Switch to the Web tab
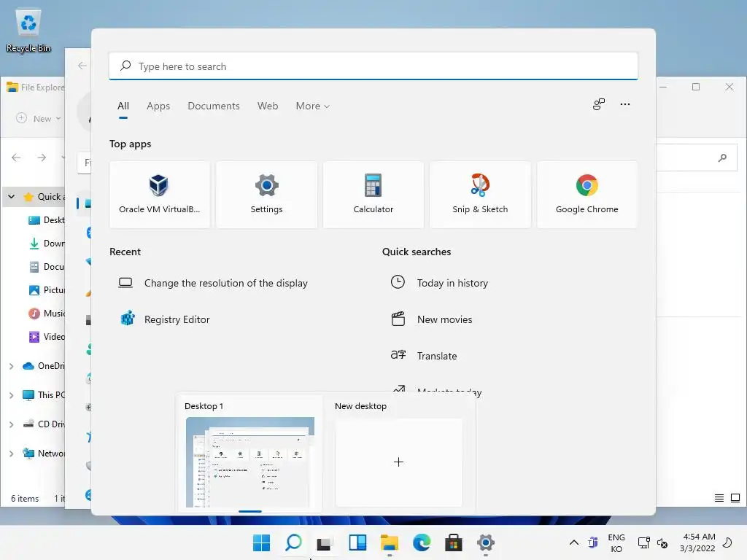 tap(267, 106)
